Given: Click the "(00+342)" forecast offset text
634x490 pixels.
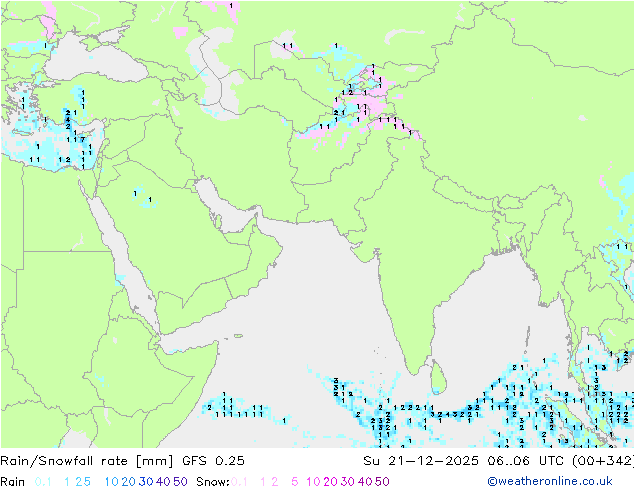Looking at the screenshot, I should [x=603, y=461].
